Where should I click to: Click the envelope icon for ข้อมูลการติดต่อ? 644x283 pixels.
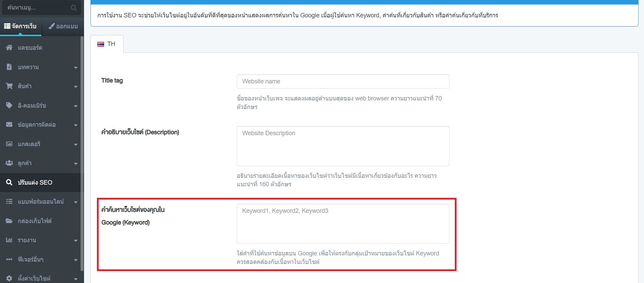click(9, 125)
